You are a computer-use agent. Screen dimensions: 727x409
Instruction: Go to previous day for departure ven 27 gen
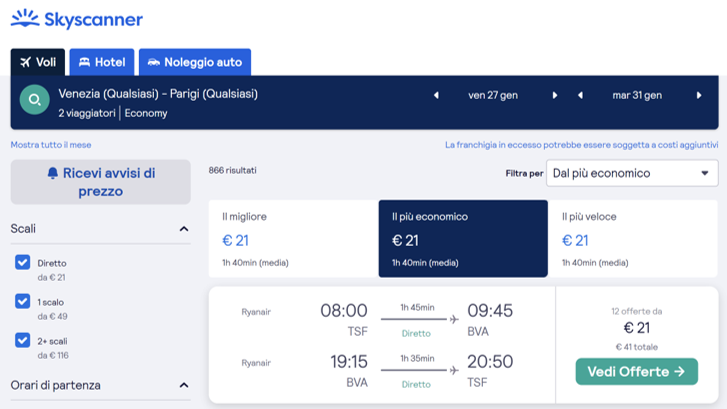click(436, 96)
